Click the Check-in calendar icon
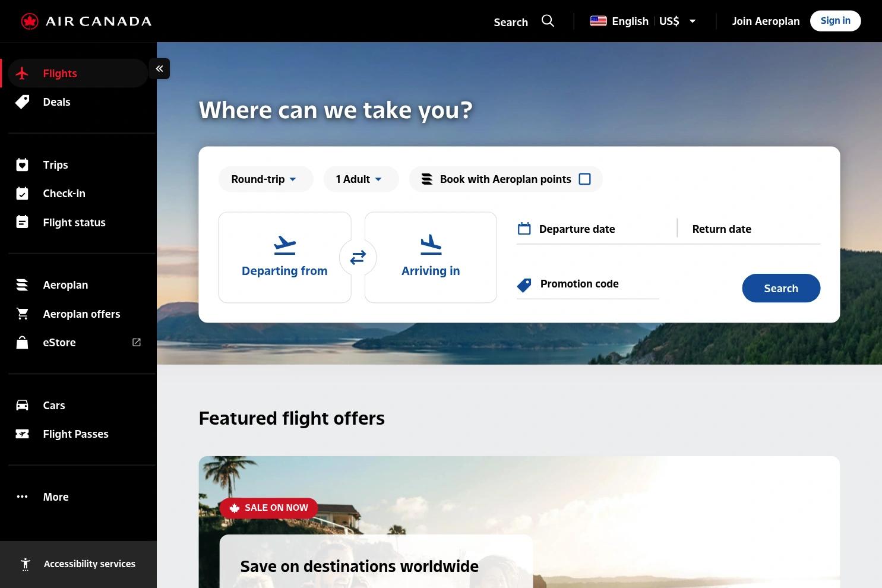The height and width of the screenshot is (588, 882). [x=22, y=193]
